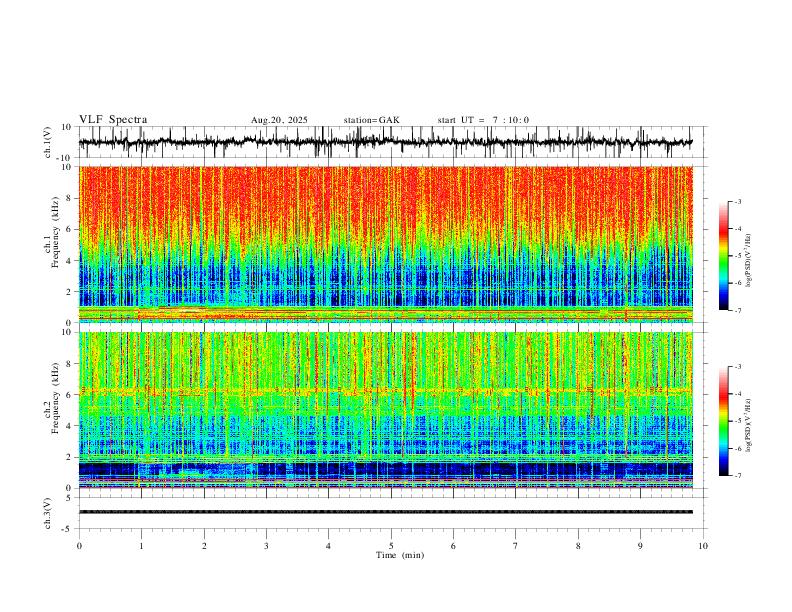This screenshot has height=612, width=792.
Task: Click the ch.2 spectrogram panel
Action: coord(386,410)
